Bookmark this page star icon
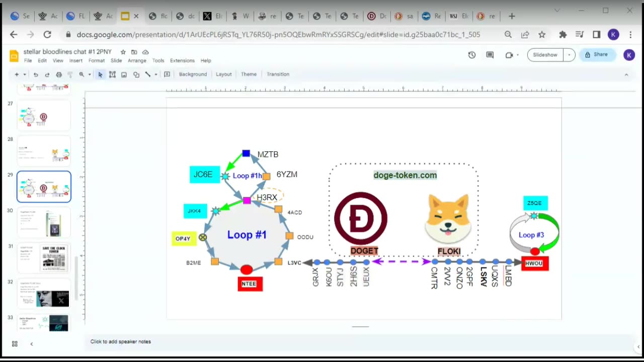This screenshot has height=362, width=644. 542,35
